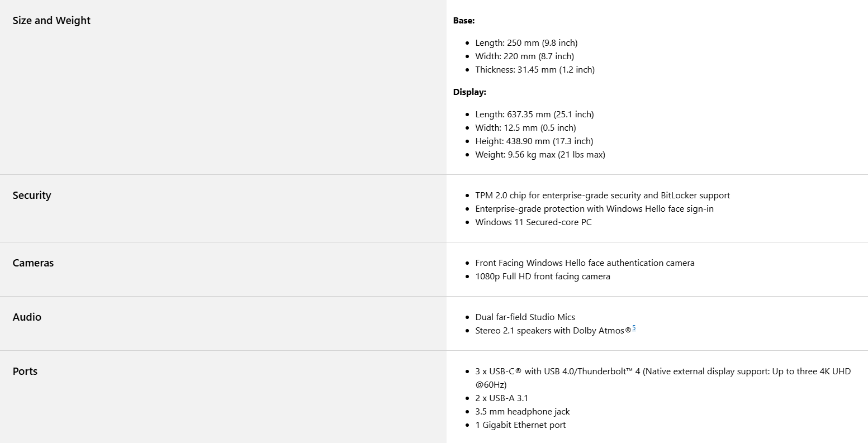Click the TPM 2.0 chip bullet text
This screenshot has height=443, width=868.
click(603, 196)
